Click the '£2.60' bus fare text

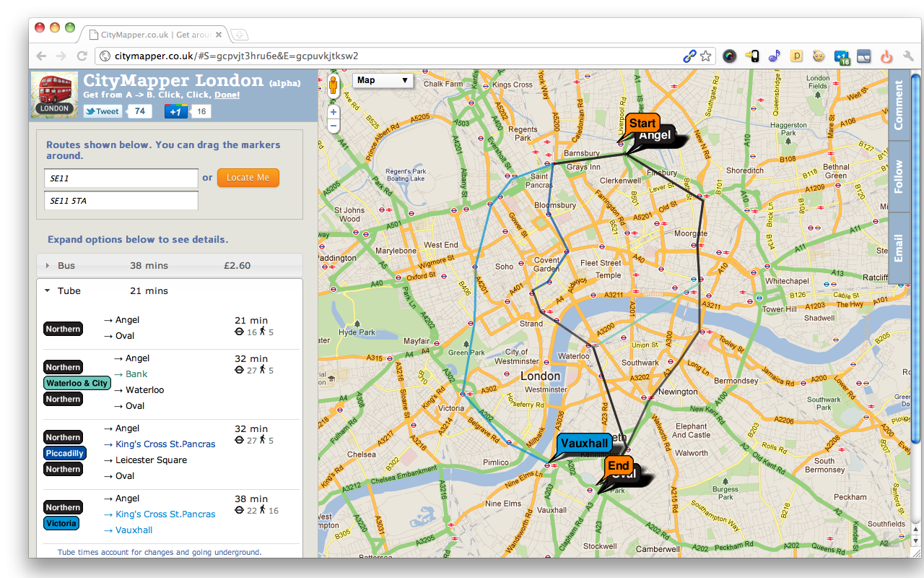[x=237, y=265]
